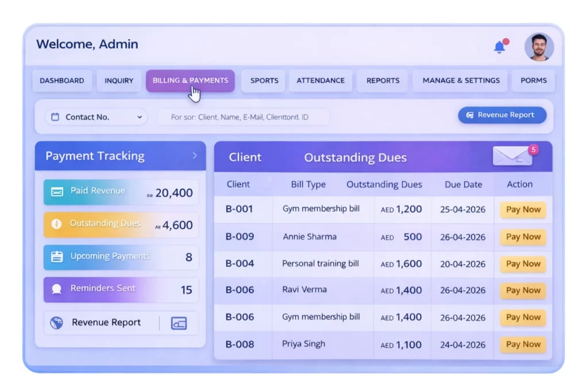Click the Outstanding Dues warning icon
The image size is (588, 392).
[56, 224]
